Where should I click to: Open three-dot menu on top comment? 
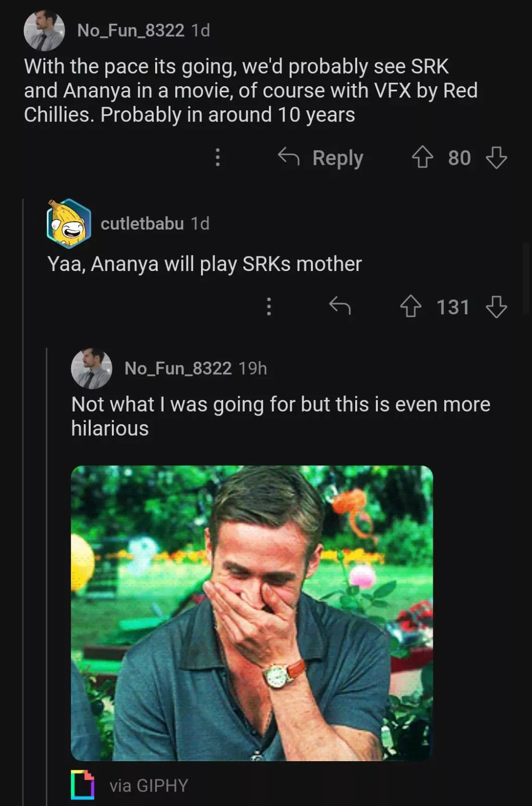click(x=218, y=158)
